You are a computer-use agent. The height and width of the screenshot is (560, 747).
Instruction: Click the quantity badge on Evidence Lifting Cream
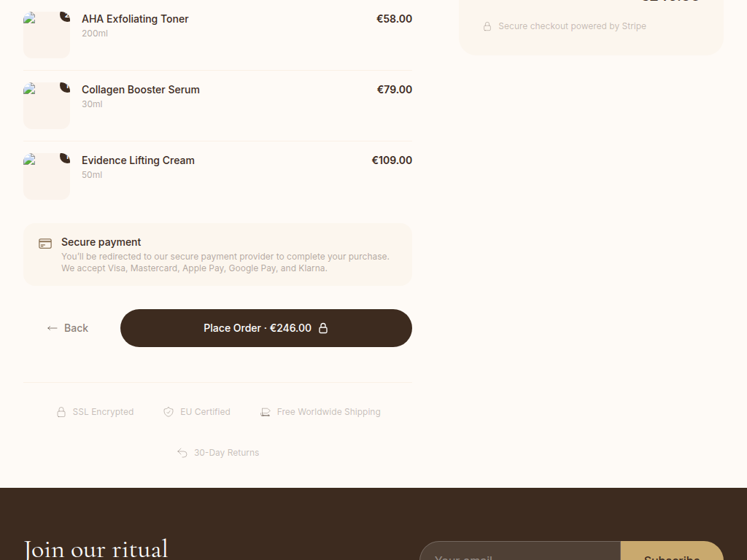click(x=65, y=158)
